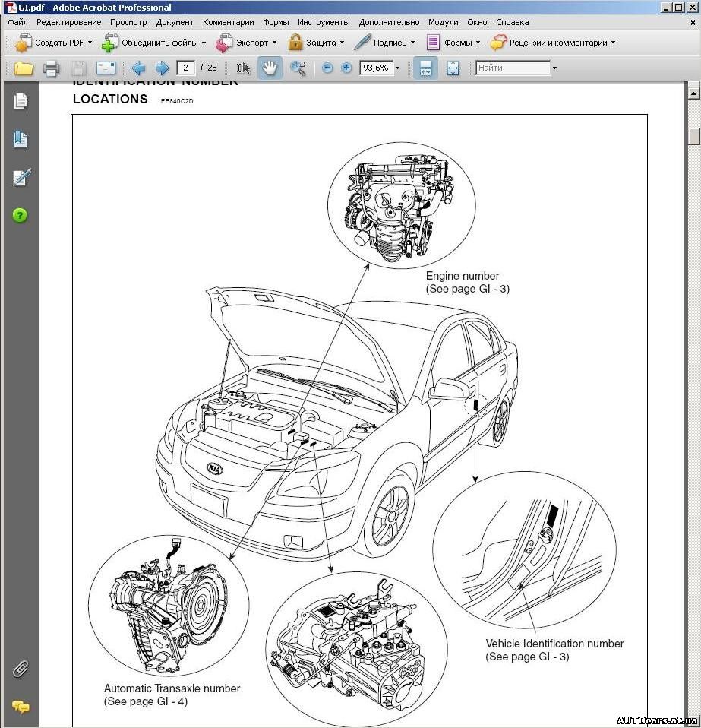Image resolution: width=701 pixels, height=728 pixels.
Task: Click the Email envelope icon
Action: click(106, 68)
